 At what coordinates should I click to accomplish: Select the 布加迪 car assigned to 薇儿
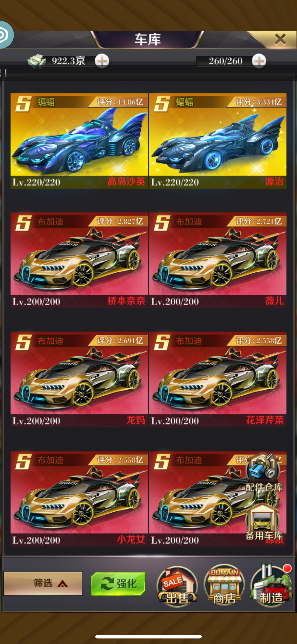[218, 260]
